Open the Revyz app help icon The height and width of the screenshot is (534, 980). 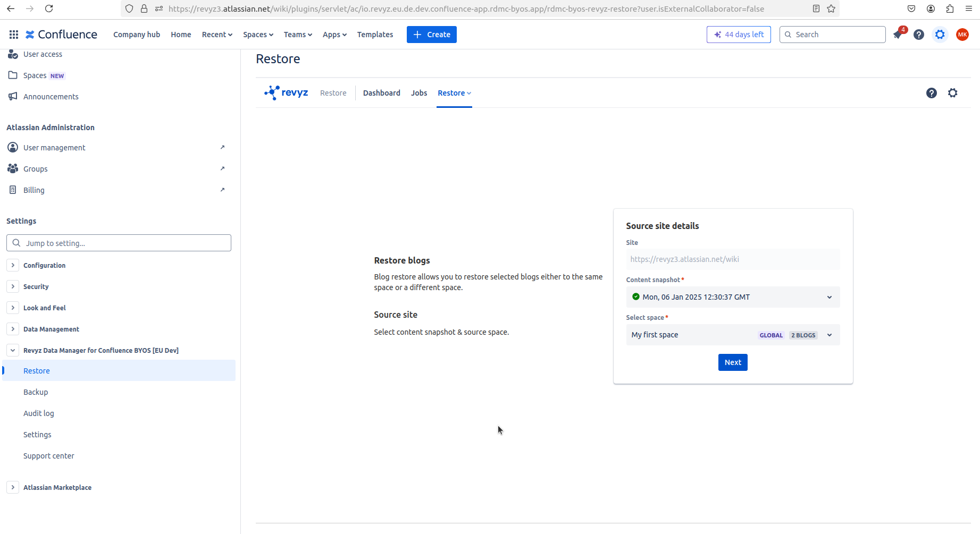click(932, 93)
